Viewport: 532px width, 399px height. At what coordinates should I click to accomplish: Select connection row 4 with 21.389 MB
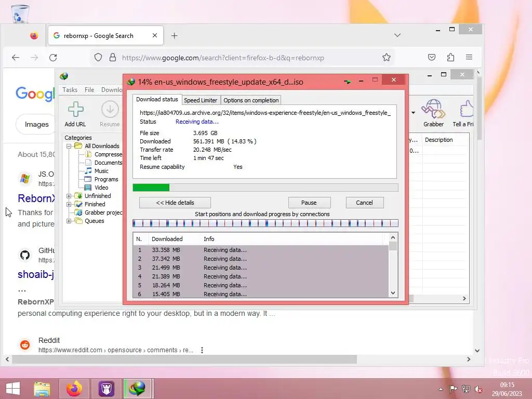(x=261, y=276)
